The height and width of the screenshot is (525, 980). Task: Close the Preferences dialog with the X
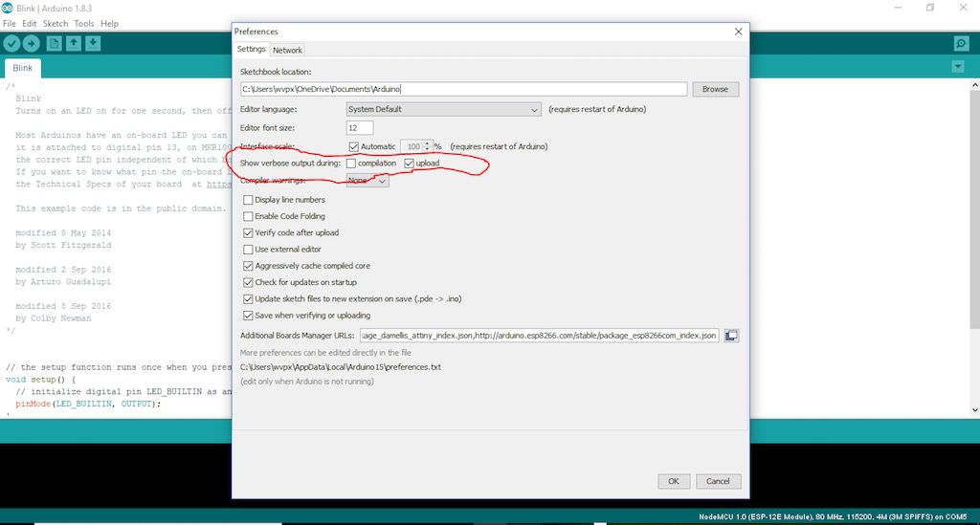(x=738, y=32)
